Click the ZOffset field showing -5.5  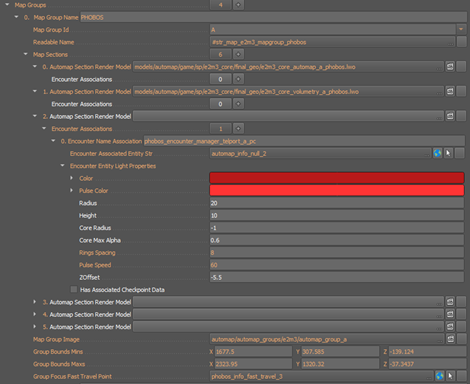click(x=337, y=277)
